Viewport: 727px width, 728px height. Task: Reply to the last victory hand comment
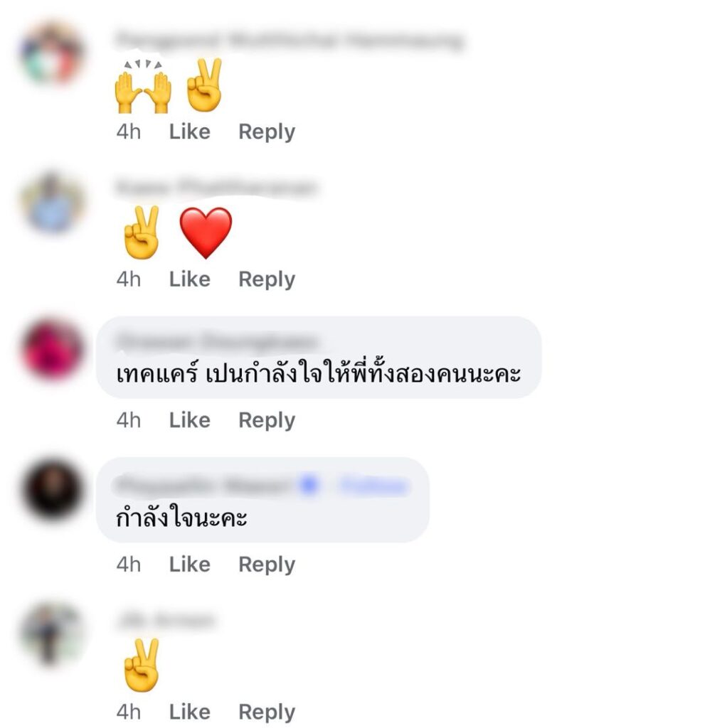click(267, 712)
